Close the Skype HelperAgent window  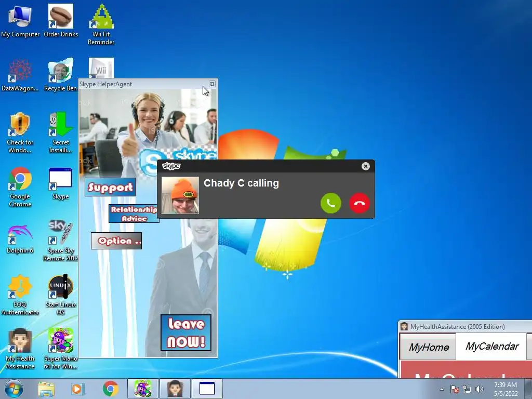212,84
